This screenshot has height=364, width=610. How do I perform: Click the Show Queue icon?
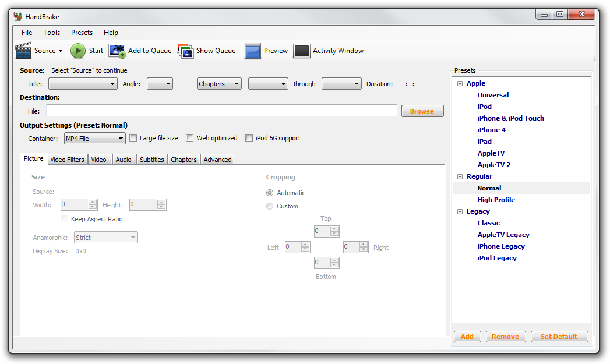(x=185, y=51)
